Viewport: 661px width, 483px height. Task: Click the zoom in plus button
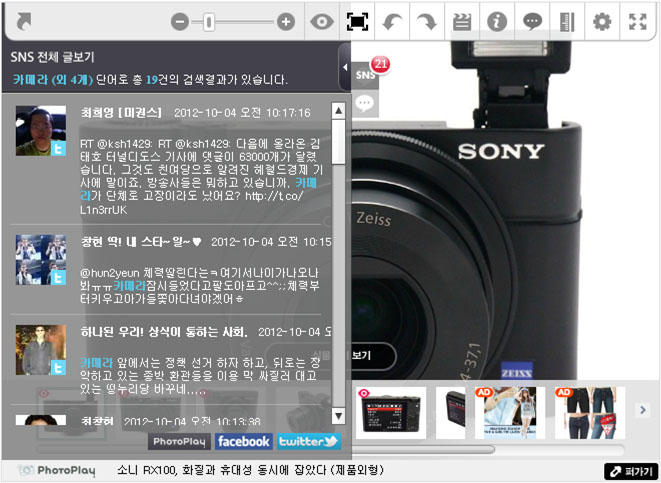click(x=286, y=21)
